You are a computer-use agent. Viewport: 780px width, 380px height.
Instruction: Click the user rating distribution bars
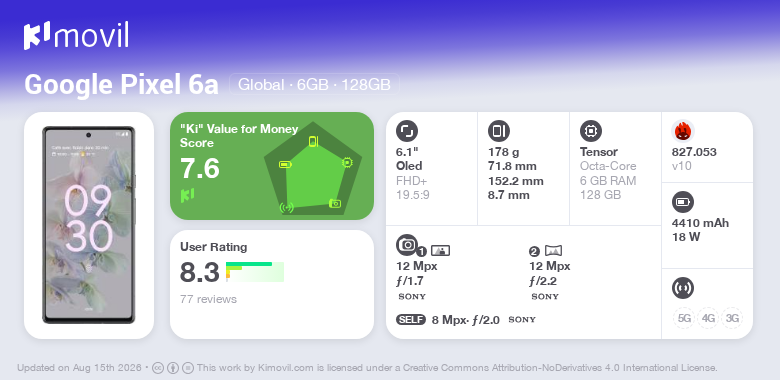click(255, 272)
